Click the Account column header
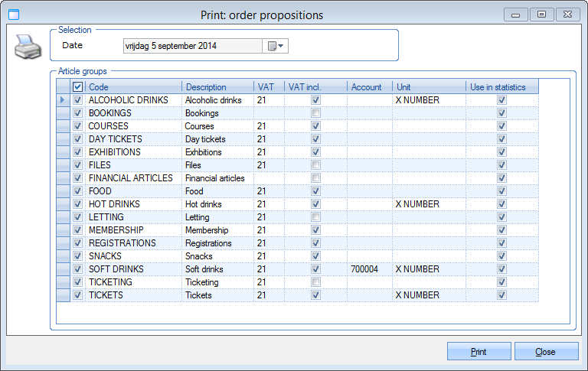The height and width of the screenshot is (371, 588). tap(369, 87)
